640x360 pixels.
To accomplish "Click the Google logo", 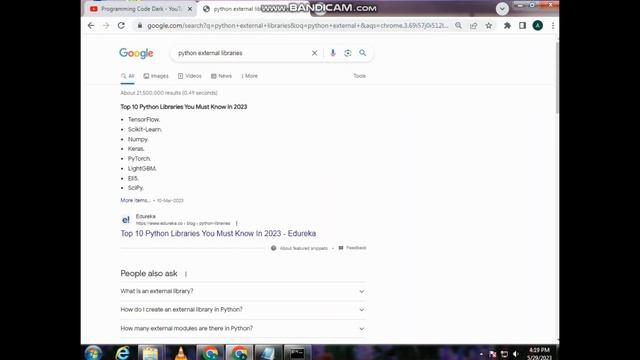I will [136, 53].
